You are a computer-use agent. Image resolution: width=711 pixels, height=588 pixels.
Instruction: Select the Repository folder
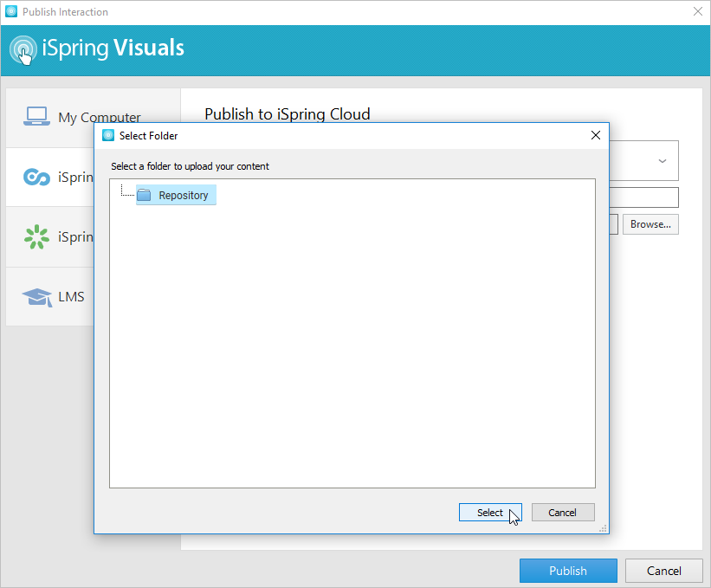coord(176,195)
